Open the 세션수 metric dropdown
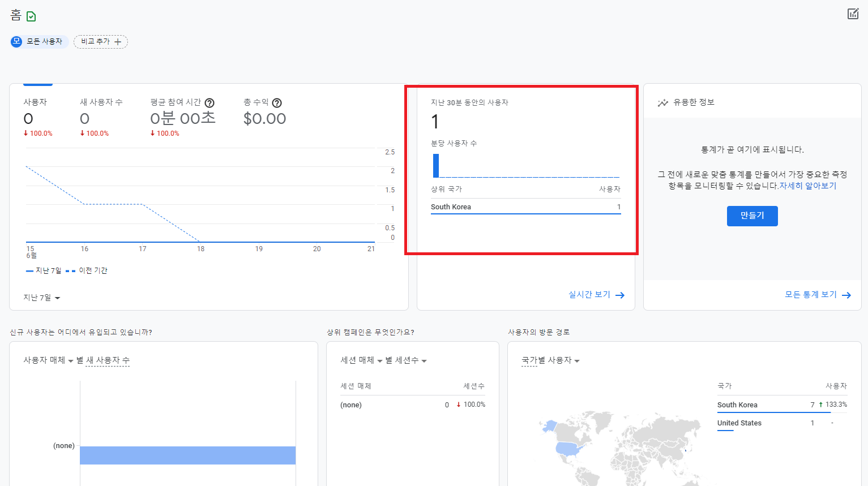The height and width of the screenshot is (486, 868). [x=411, y=360]
